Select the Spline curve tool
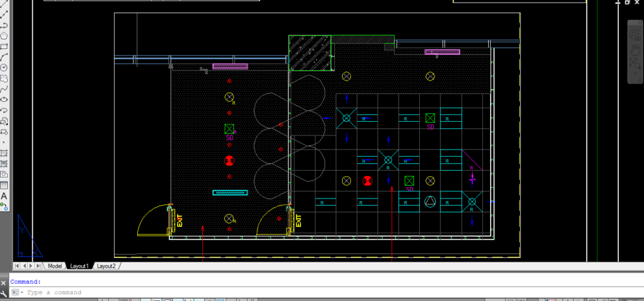This screenshot has height=301, width=644. tap(4, 88)
